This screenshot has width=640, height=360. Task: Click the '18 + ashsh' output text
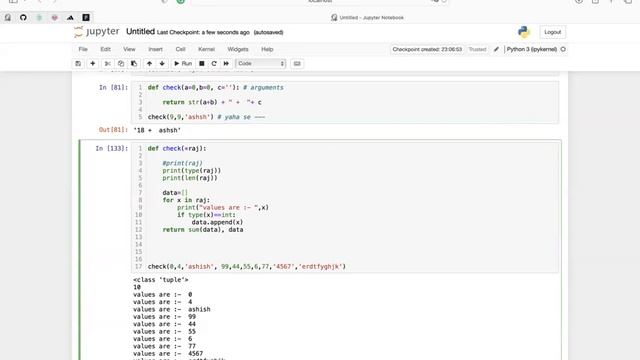(157, 130)
